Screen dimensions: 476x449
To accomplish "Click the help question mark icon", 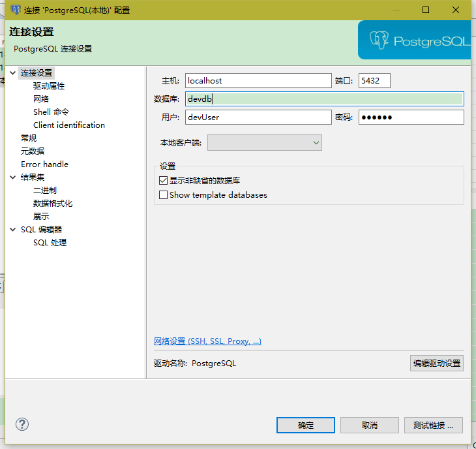I will [22, 424].
